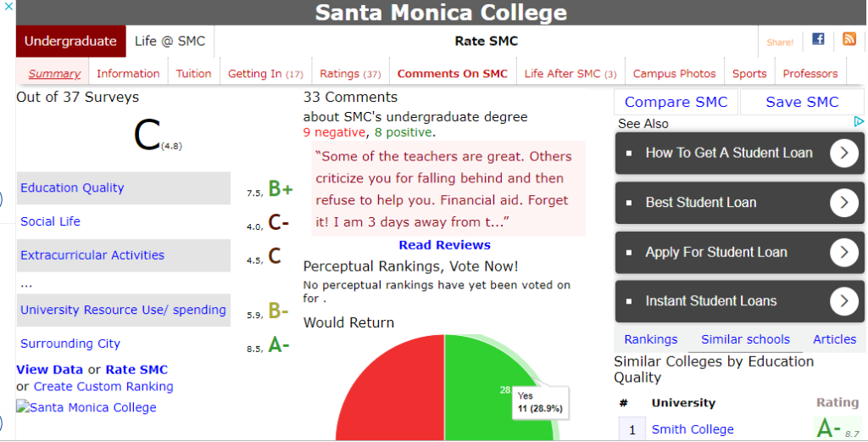Select the Similar schools tab
Image resolution: width=868 pixels, height=442 pixels.
point(745,339)
